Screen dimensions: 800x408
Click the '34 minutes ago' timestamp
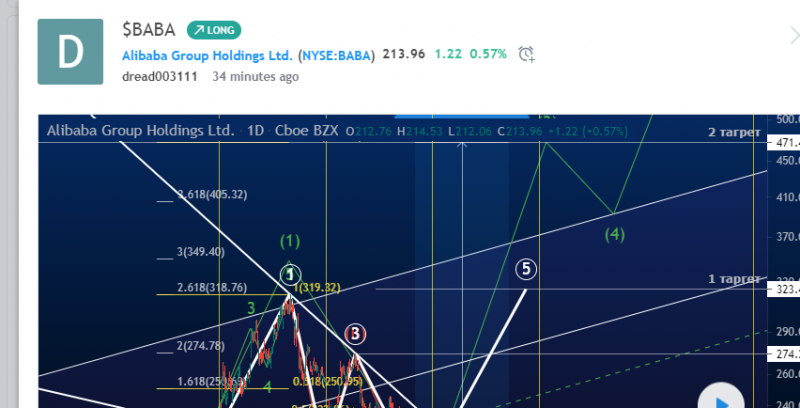pyautogui.click(x=254, y=76)
